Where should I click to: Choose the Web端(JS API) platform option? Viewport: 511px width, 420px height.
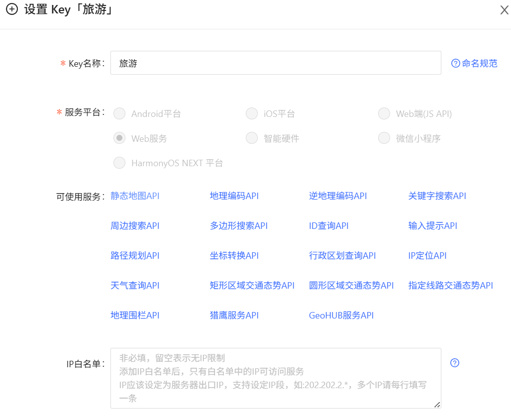(384, 114)
